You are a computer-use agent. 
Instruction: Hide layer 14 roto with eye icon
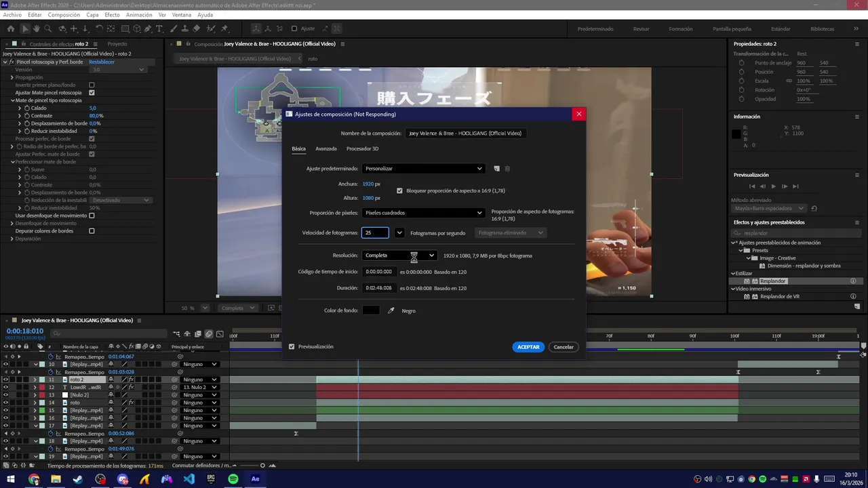click(5, 403)
